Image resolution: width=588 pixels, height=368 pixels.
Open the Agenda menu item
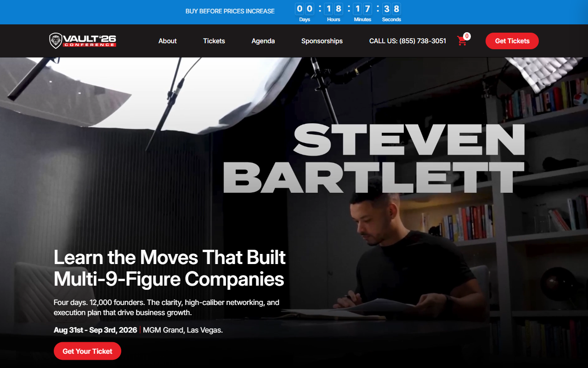point(263,41)
